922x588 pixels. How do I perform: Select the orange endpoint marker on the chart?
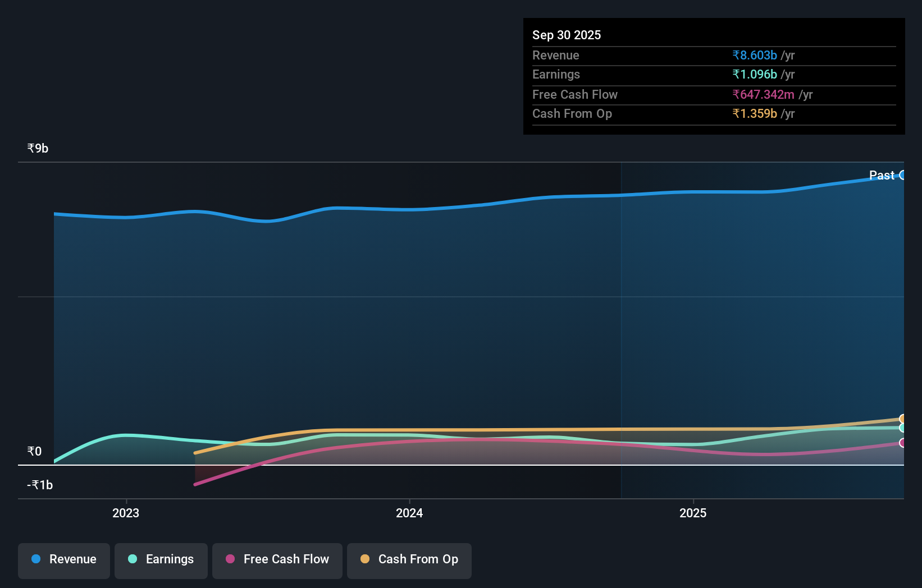click(x=903, y=419)
